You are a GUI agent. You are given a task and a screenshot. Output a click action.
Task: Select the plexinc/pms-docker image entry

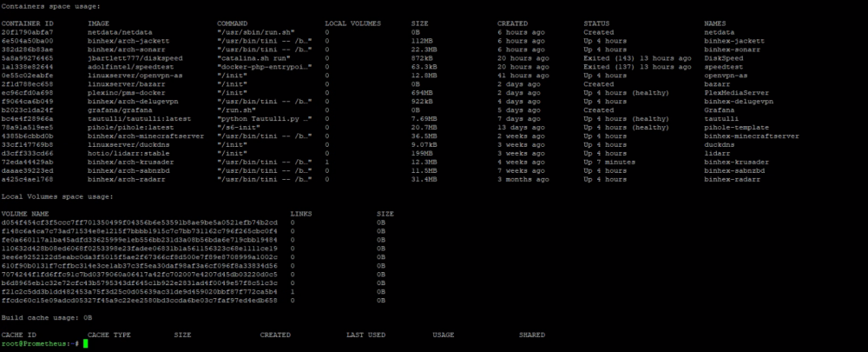[126, 93]
